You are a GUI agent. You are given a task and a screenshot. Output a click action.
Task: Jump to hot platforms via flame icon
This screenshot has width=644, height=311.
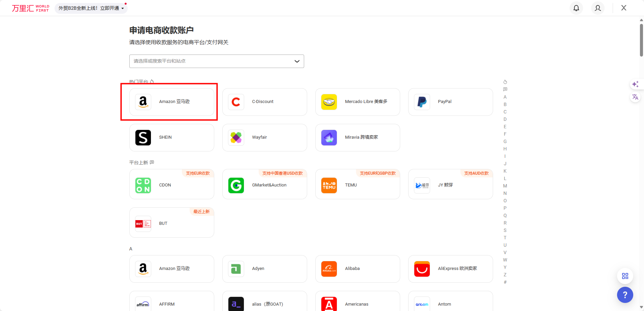[505, 82]
